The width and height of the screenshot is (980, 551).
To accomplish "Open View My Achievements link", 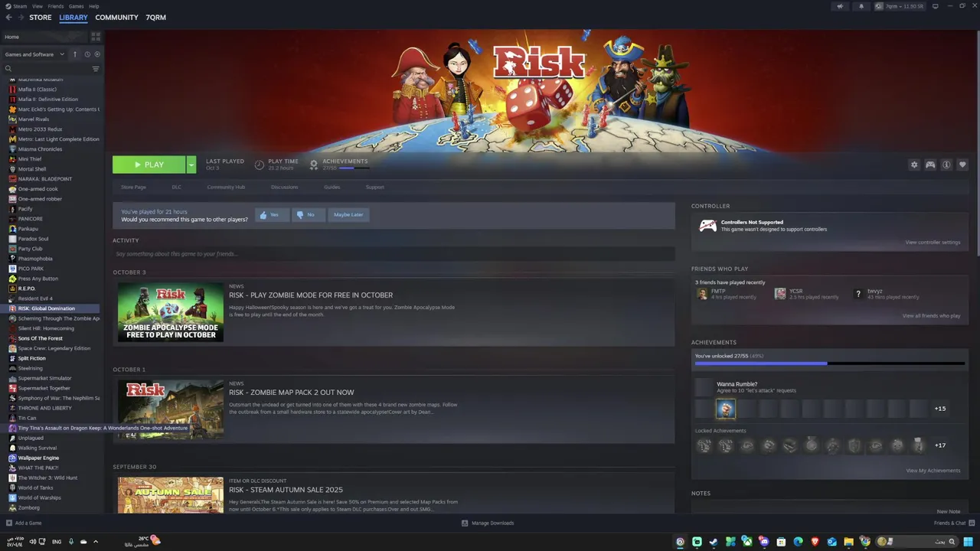I will tap(933, 471).
